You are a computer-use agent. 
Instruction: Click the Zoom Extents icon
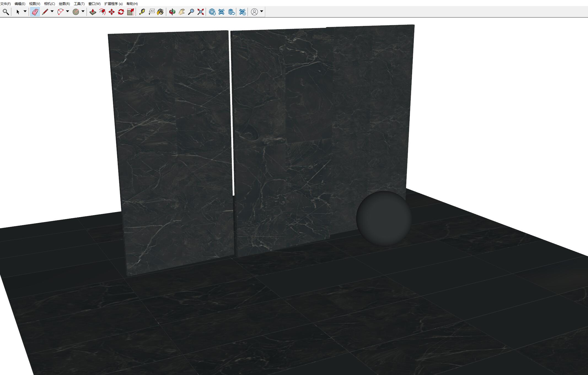[201, 12]
